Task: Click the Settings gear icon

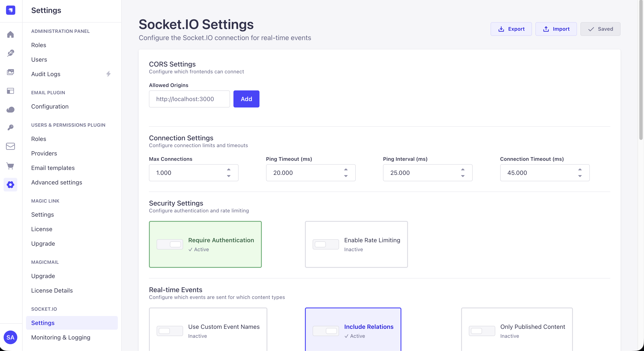Action: click(x=10, y=185)
